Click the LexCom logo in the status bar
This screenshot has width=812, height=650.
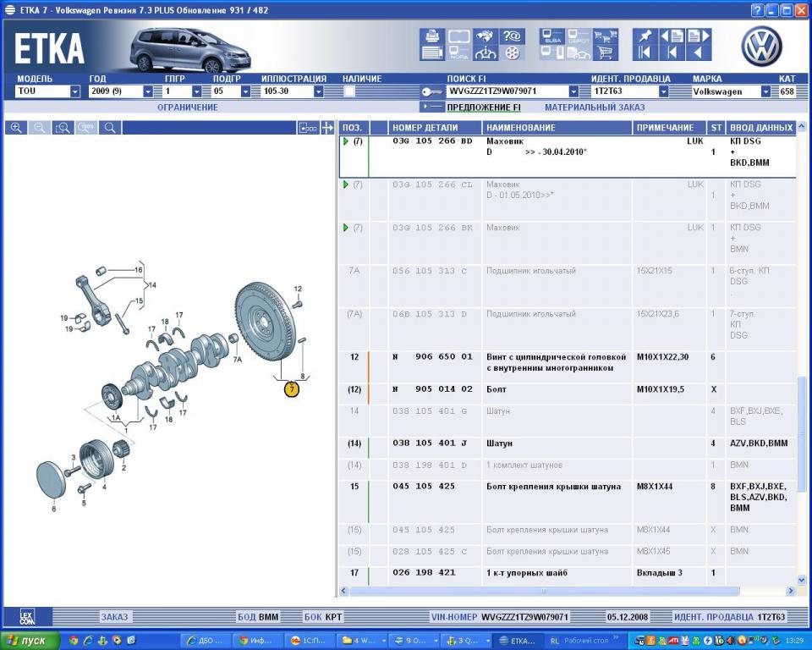click(x=27, y=617)
